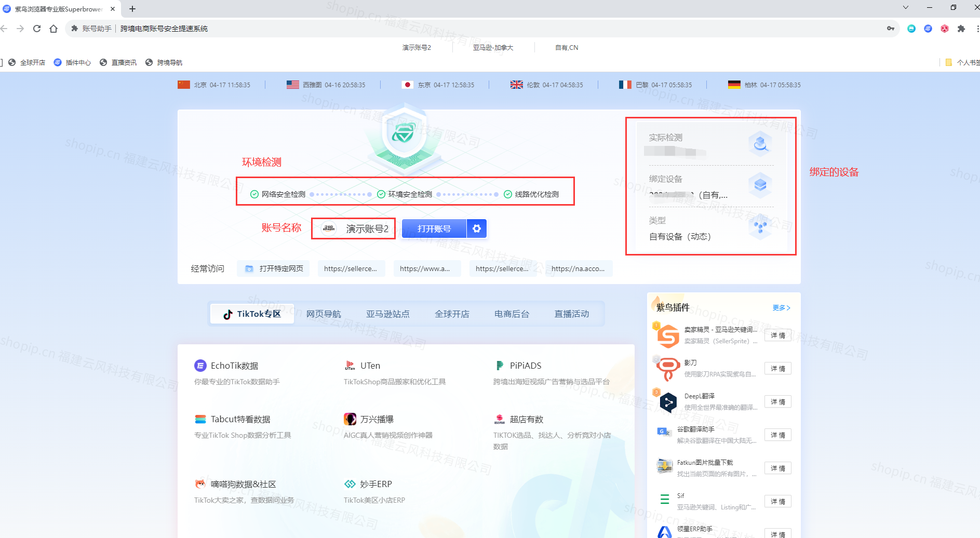This screenshot has width=980, height=538.
Task: Switch to the 直播活动 tab
Action: [x=572, y=314]
